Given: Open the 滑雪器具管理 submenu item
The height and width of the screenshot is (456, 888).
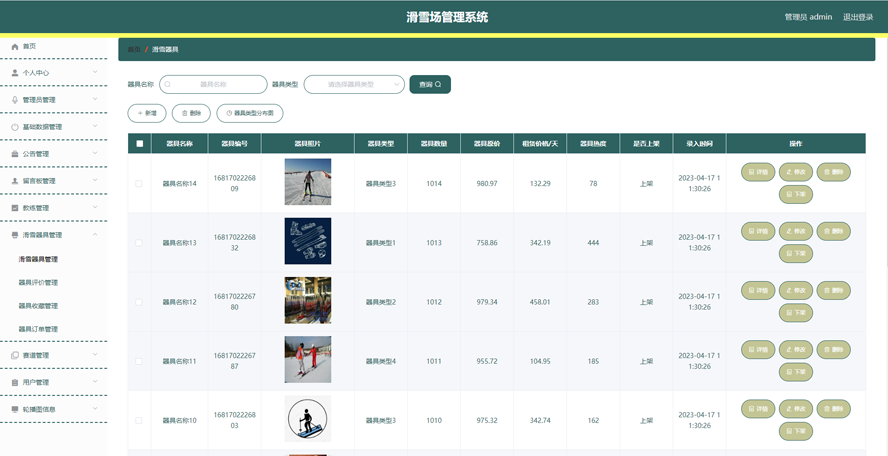Looking at the screenshot, I should coord(38,259).
